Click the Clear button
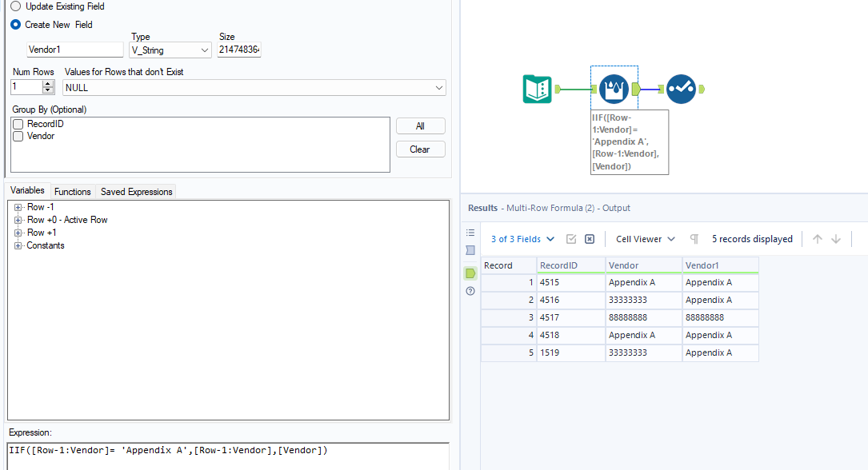This screenshot has height=470, width=868. click(x=420, y=149)
